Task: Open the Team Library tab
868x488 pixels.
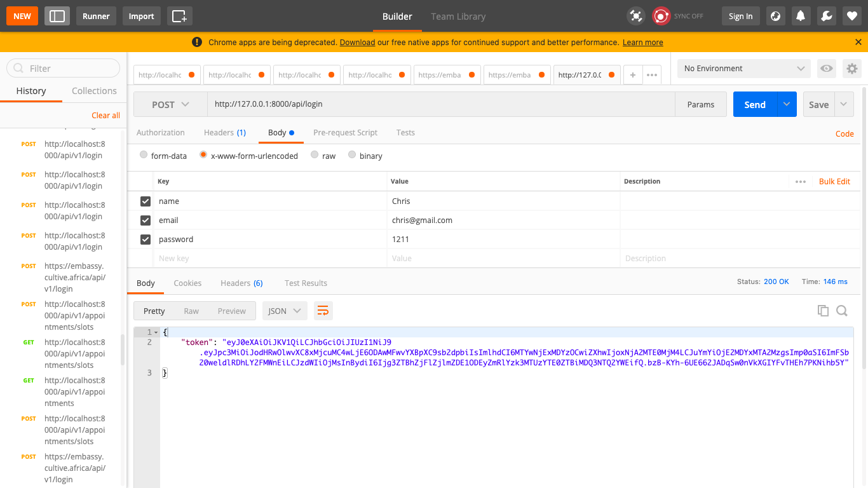Action: click(x=458, y=17)
